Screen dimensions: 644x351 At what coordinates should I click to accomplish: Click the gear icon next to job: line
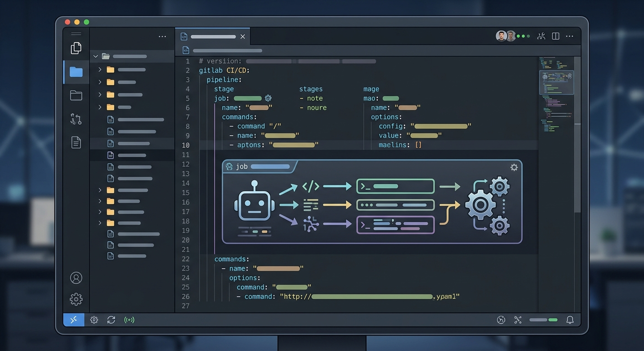pos(268,98)
